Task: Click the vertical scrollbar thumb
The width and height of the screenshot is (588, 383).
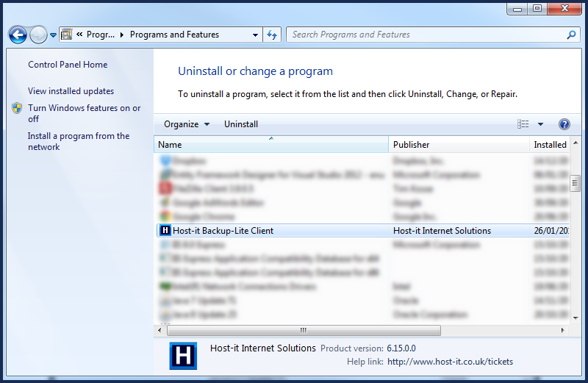Action: 576,184
